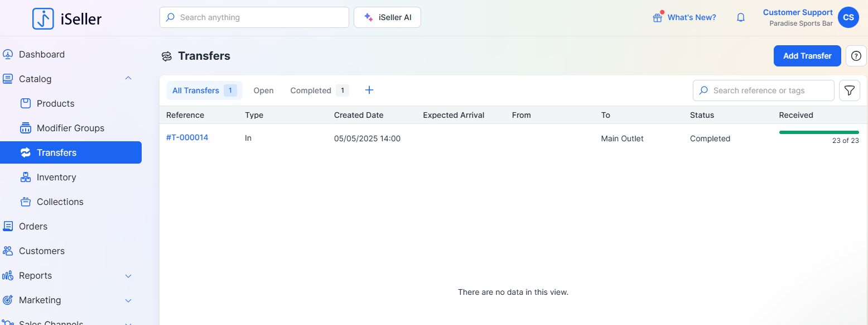Collapse the Catalog section
Screen dimensions: 868x325
tap(128, 79)
